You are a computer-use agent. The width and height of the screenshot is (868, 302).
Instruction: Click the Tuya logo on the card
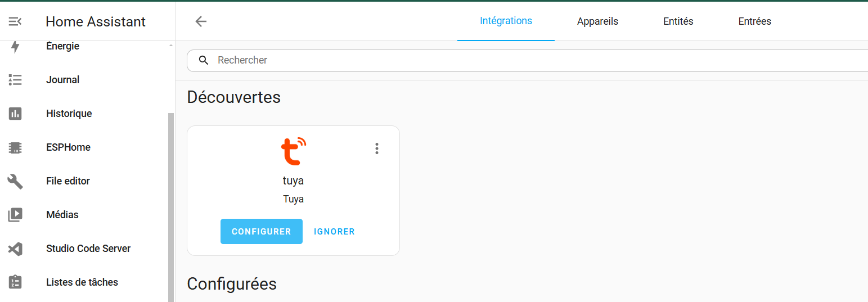[x=294, y=151]
